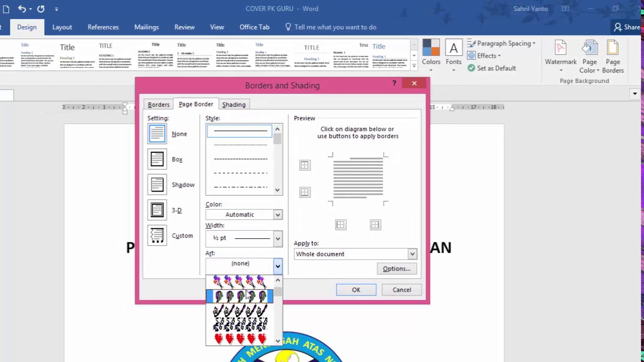Open the Effects dropdown

484,56
